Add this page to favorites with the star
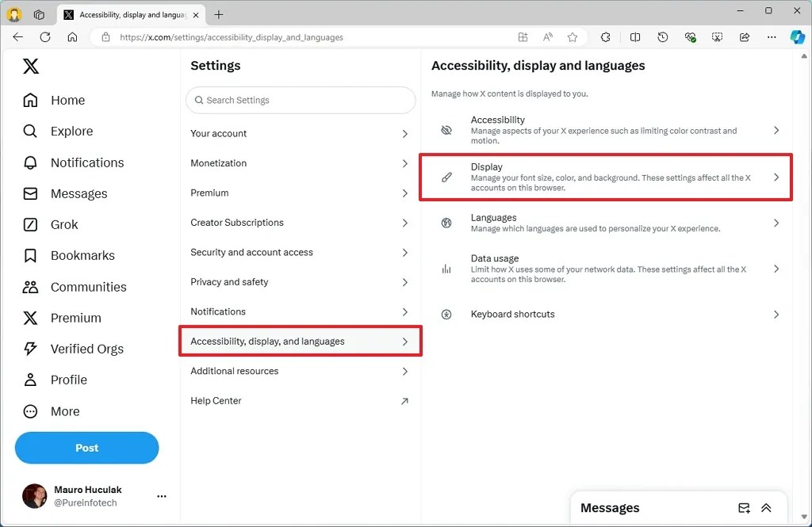This screenshot has width=812, height=527. pyautogui.click(x=573, y=36)
